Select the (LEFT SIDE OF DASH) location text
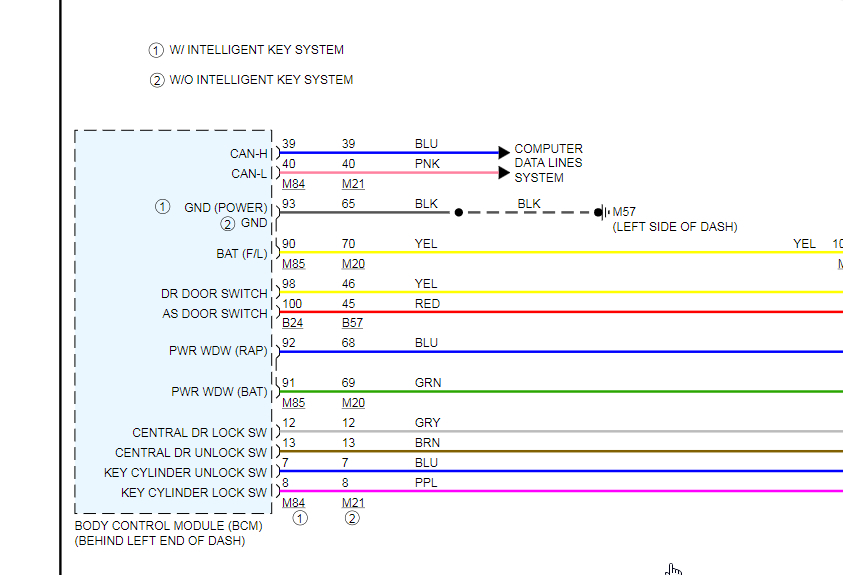The image size is (843, 575). [x=675, y=227]
